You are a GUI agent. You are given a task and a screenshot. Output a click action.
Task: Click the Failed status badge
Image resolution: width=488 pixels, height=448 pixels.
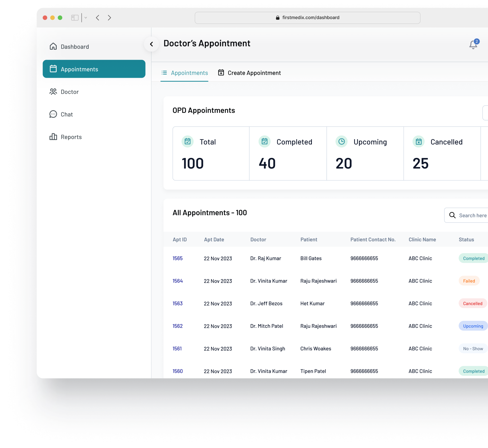469,281
